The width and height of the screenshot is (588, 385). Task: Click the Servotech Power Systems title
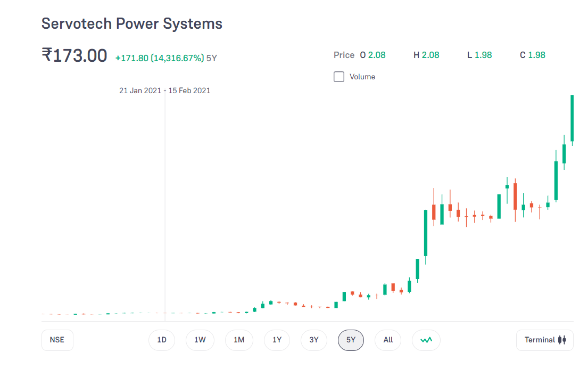(x=131, y=23)
